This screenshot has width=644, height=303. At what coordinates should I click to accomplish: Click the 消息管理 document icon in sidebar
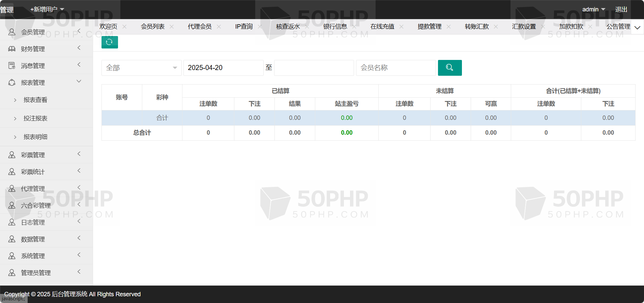[12, 66]
